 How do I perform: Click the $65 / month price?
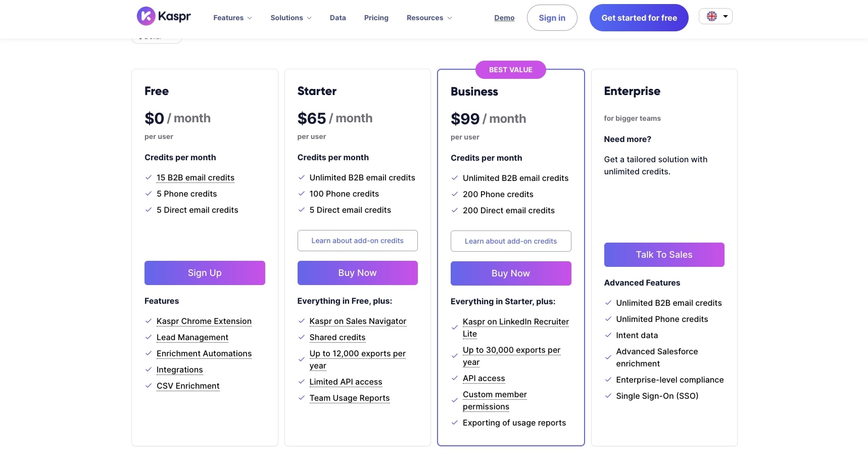tap(335, 118)
